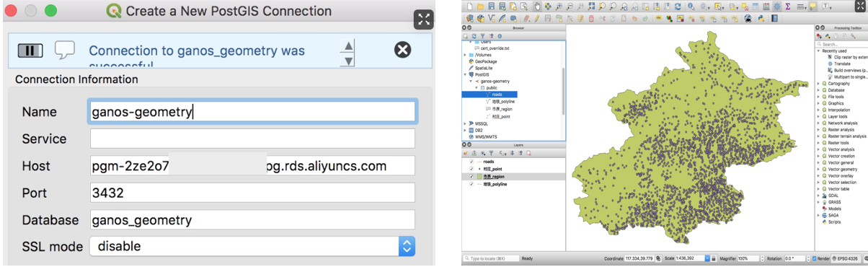The image size is (868, 267).
Task: Expand the DB2 node in Browser
Action: point(466,130)
